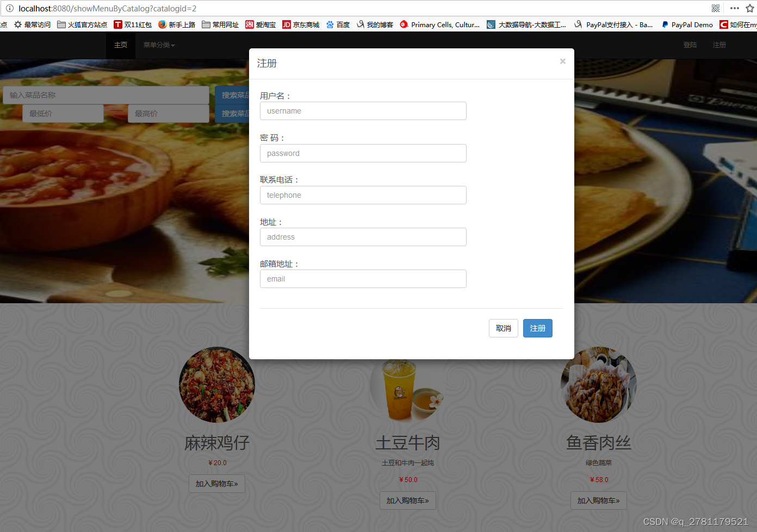The image size is (757, 532).
Task: Open the QR code icon in address bar
Action: pos(716,8)
